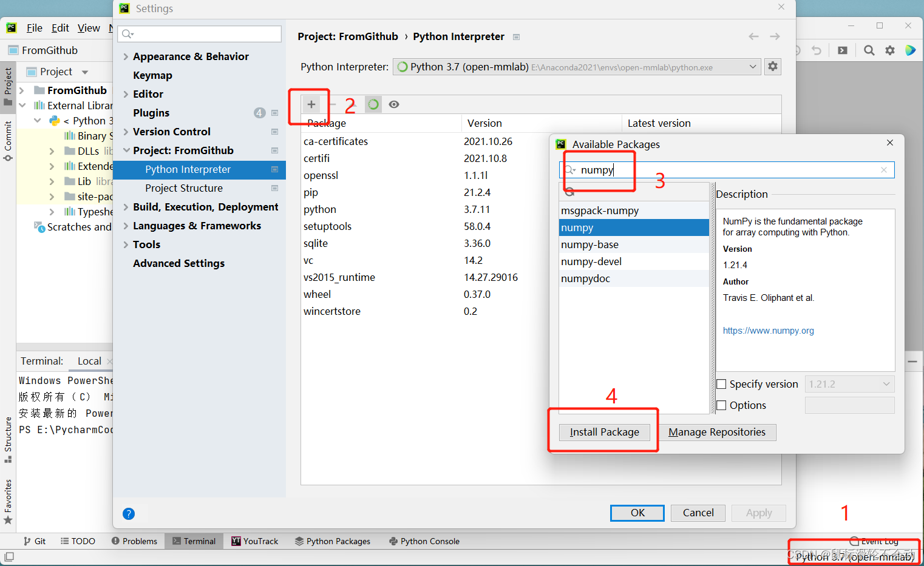Click the search everywhere magnifier in PyCharm toolbar
This screenshot has width=924, height=566.
tap(869, 50)
